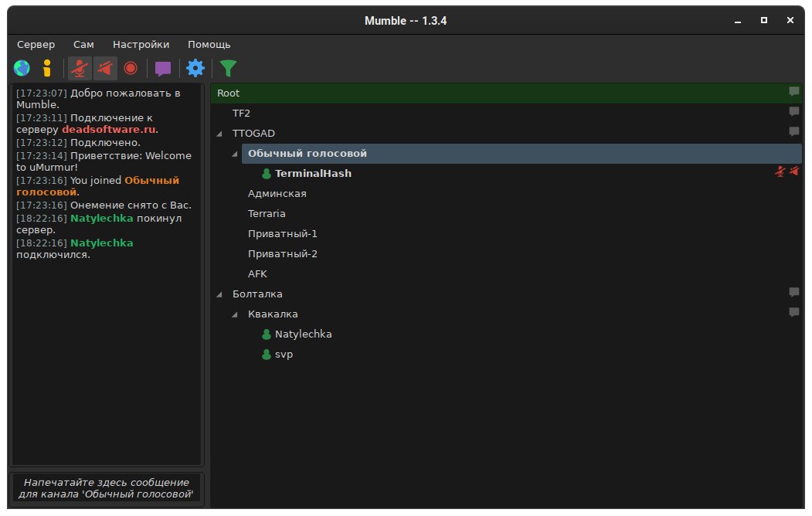Start recording with the red record icon

click(x=131, y=68)
